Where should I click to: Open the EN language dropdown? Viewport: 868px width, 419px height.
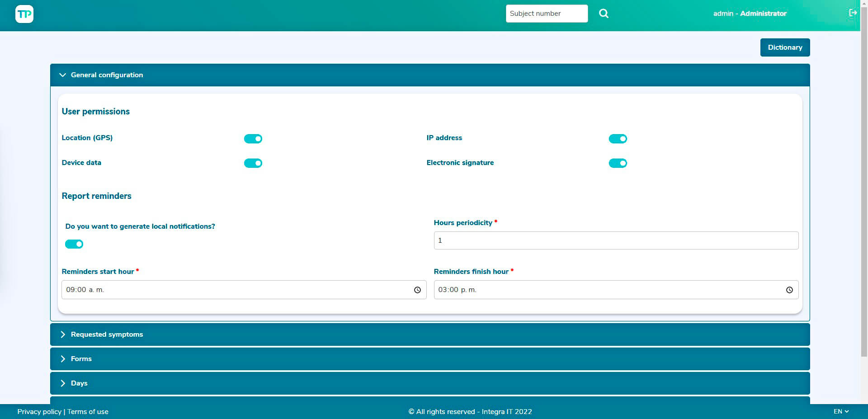pyautogui.click(x=841, y=411)
